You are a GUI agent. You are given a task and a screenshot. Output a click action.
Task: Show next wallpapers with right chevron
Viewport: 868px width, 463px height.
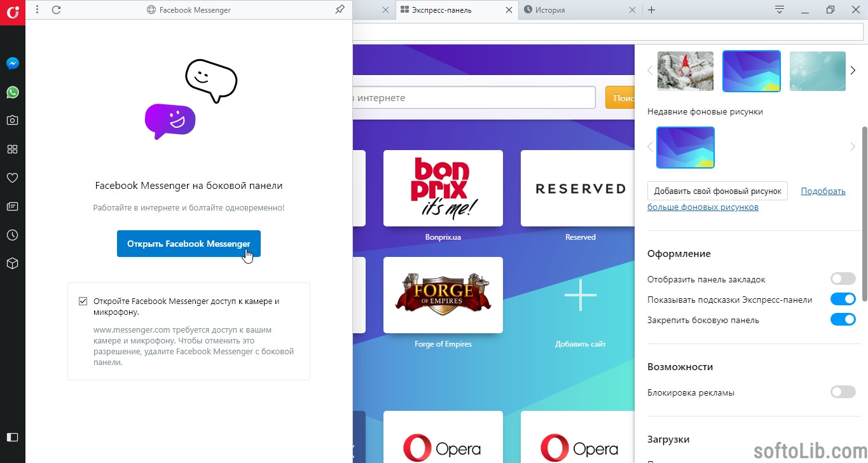pos(853,71)
